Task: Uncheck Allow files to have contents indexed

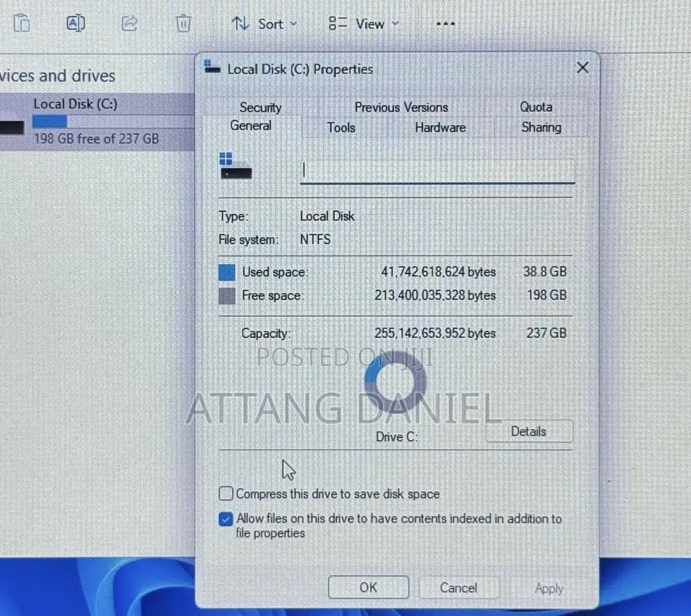Action: pos(226,519)
